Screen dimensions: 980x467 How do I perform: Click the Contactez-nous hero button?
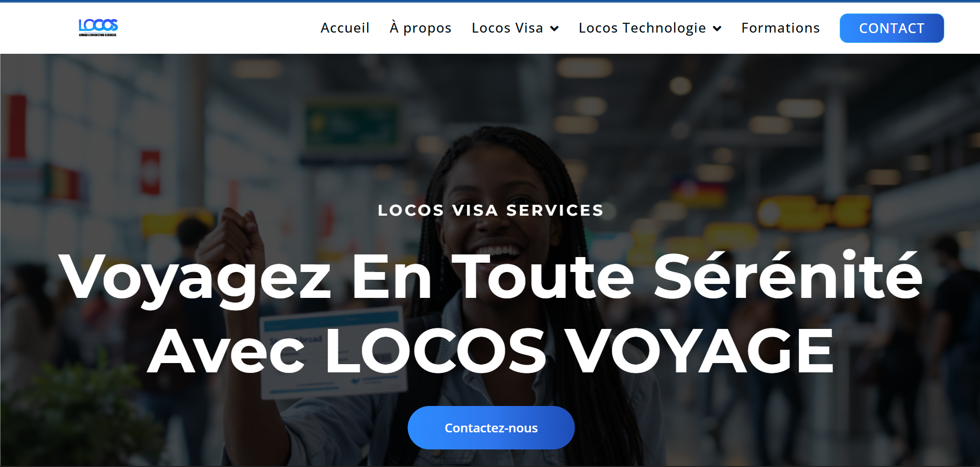coord(491,428)
